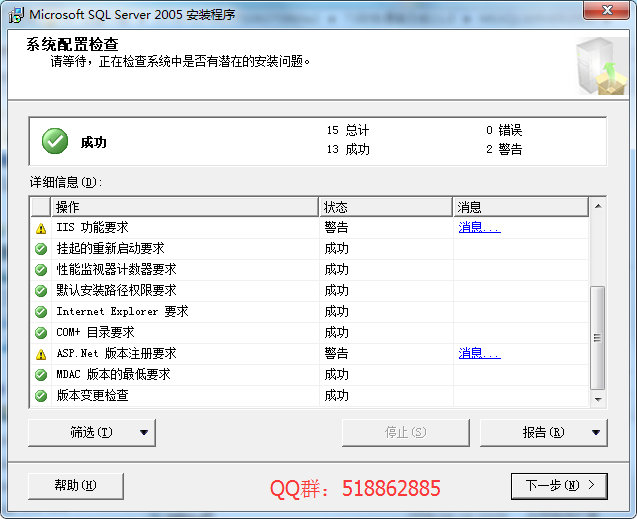Select the row IIS 功能要求
This screenshot has width=637, height=519.
(x=310, y=227)
